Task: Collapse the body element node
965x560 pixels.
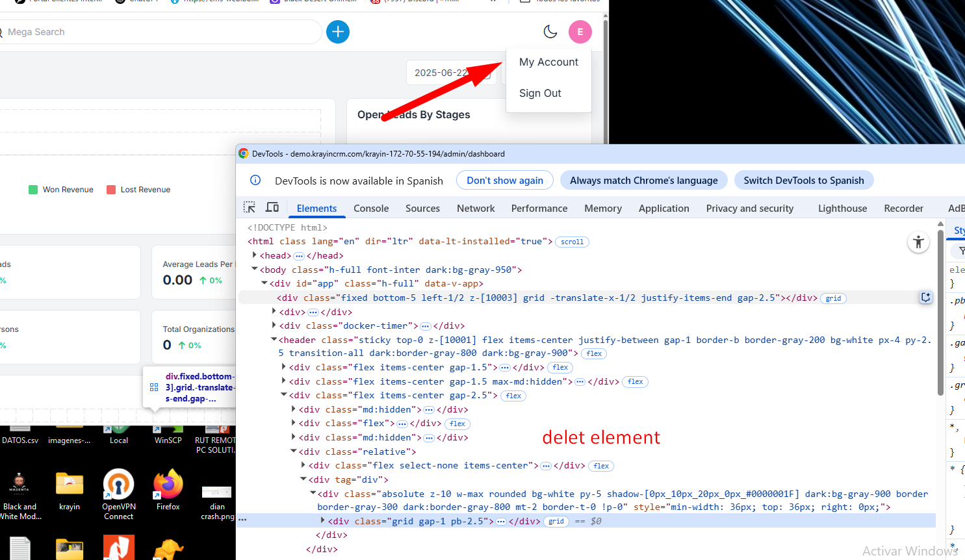Action: pos(254,270)
